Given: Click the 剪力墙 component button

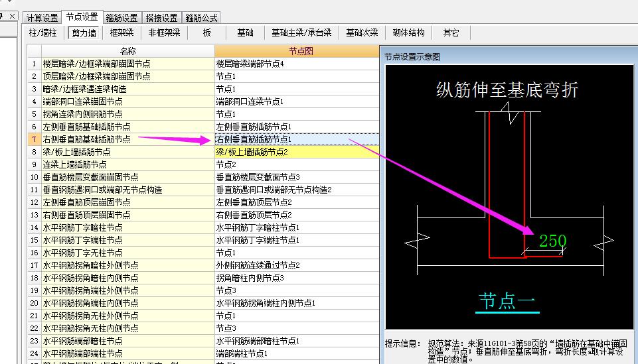Looking at the screenshot, I should pyautogui.click(x=84, y=33).
